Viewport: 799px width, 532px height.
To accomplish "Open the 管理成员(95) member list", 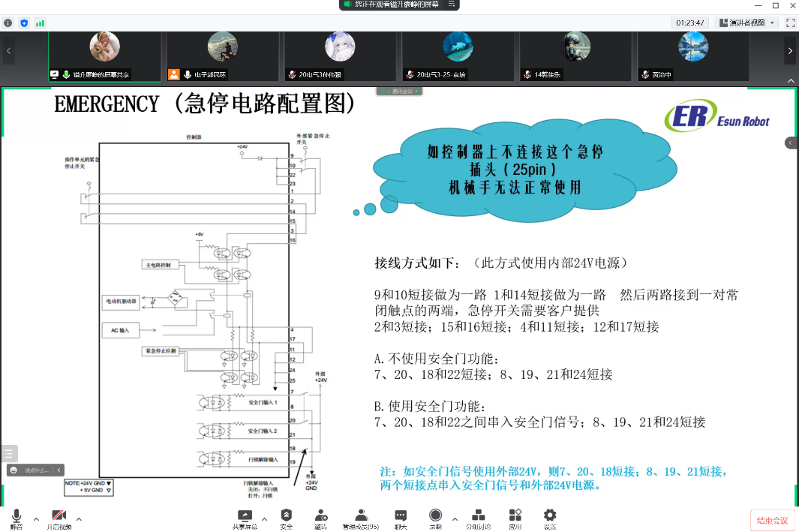I will coord(361,518).
